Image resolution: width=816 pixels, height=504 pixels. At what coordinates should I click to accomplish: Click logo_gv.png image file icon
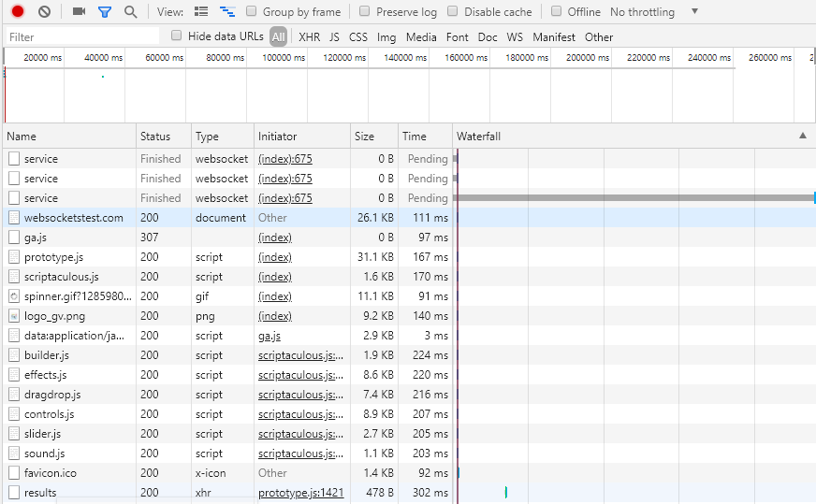tap(14, 316)
